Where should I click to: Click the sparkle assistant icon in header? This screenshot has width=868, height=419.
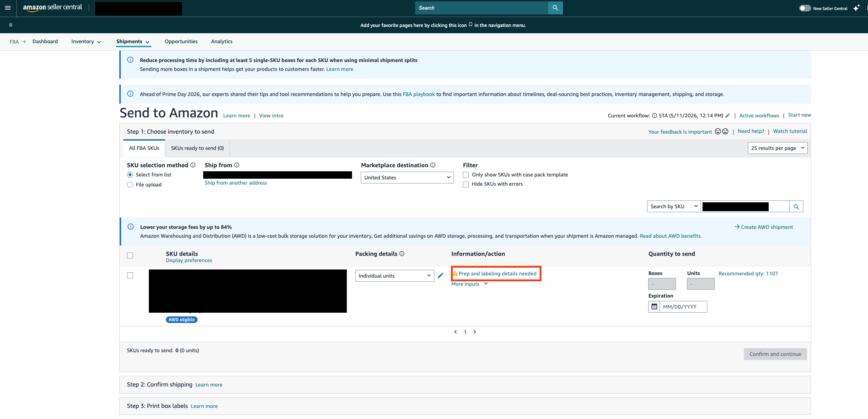[x=857, y=8]
